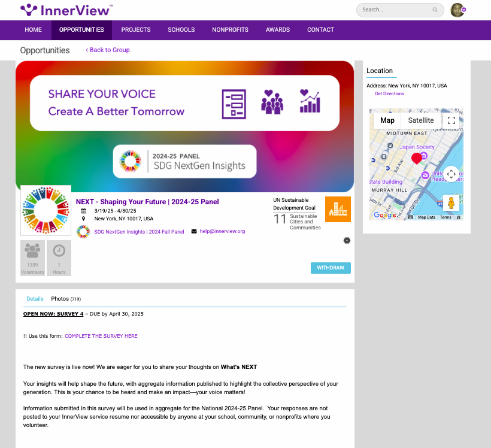Open NEXT - Shaping Your Future title
This screenshot has height=448, width=491.
(147, 202)
